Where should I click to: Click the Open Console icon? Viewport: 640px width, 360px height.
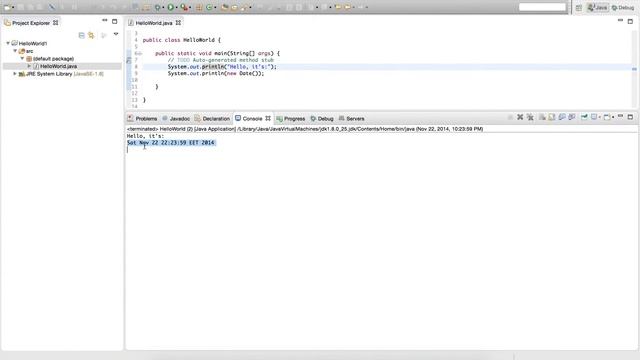click(x=607, y=117)
